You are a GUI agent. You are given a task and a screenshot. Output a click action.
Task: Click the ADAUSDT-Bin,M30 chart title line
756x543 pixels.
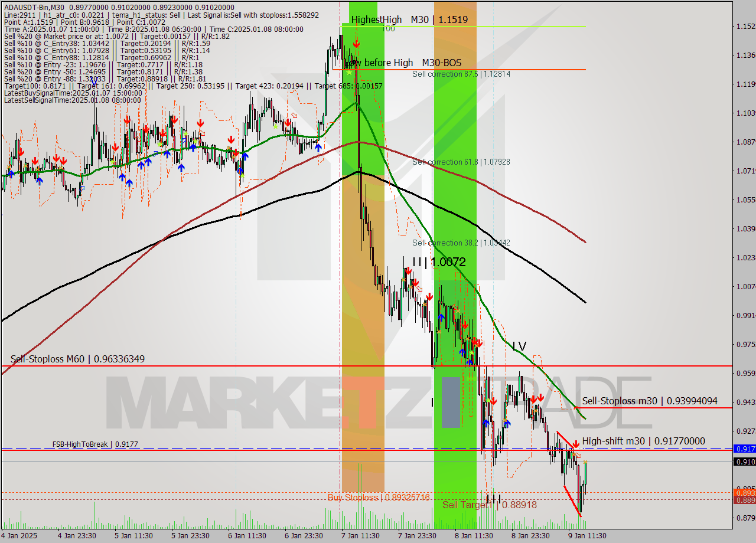point(119,8)
